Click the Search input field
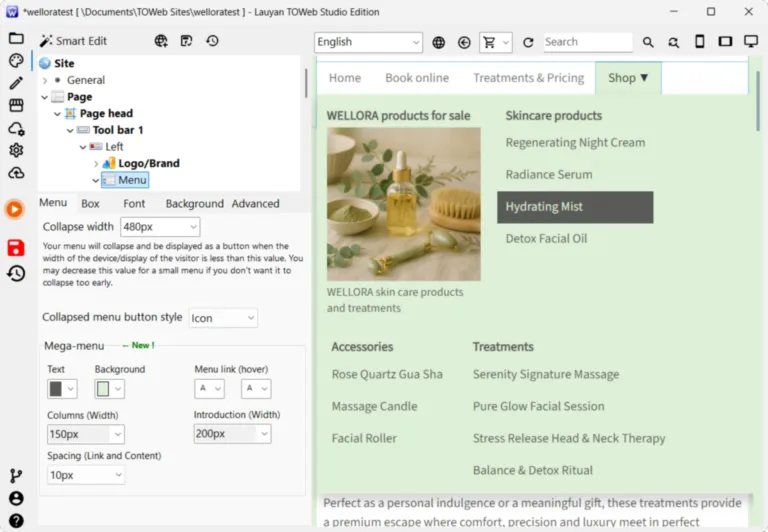Viewport: 768px width, 532px height. pos(587,42)
